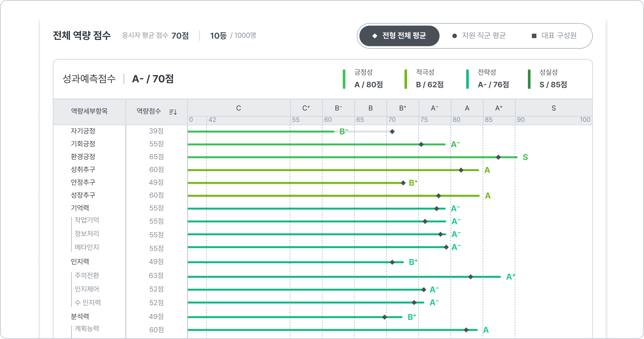Select the 기억력 category row
Image resolution: width=644 pixels, height=339 pixels.
pos(80,208)
